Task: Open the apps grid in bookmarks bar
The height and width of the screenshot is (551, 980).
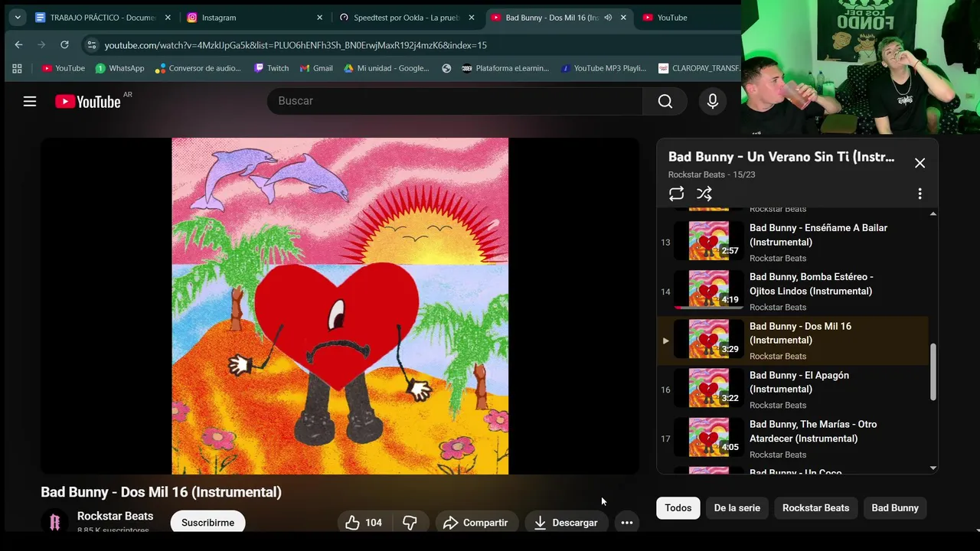Action: [x=18, y=68]
